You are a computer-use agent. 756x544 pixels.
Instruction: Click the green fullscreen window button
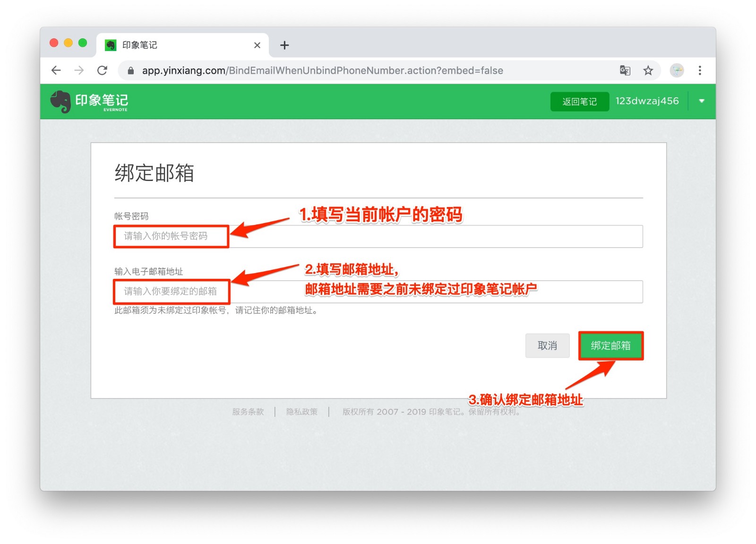[83, 43]
